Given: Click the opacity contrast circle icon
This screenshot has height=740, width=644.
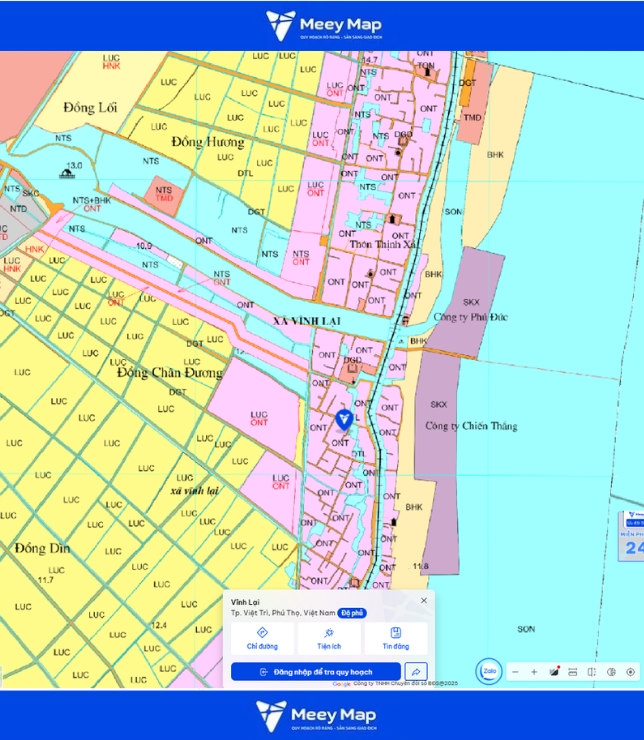Looking at the screenshot, I should (611, 672).
